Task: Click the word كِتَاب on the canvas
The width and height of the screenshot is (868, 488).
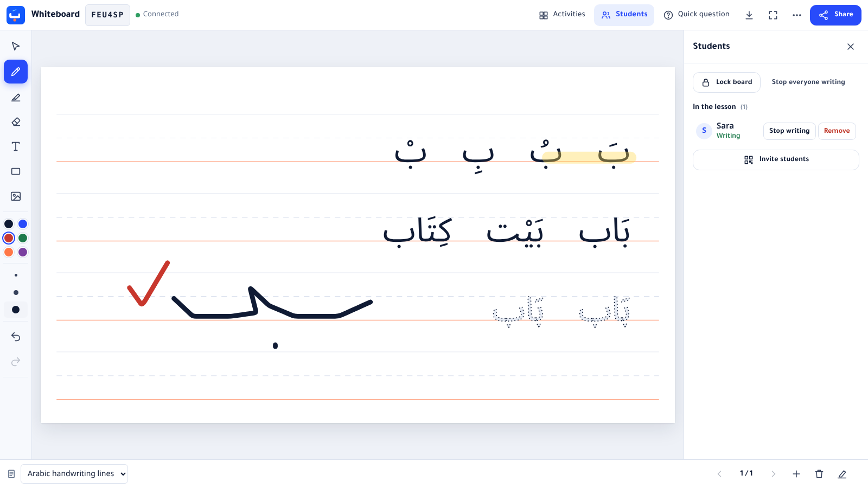Action: coord(417,233)
